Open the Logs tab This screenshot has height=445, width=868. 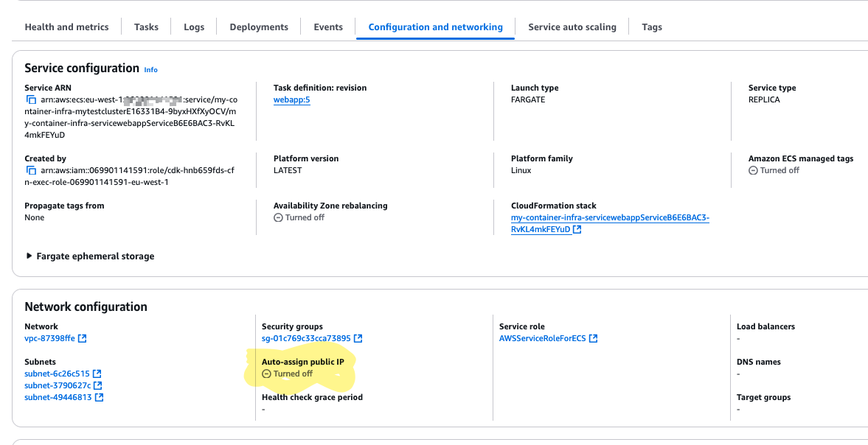[194, 27]
